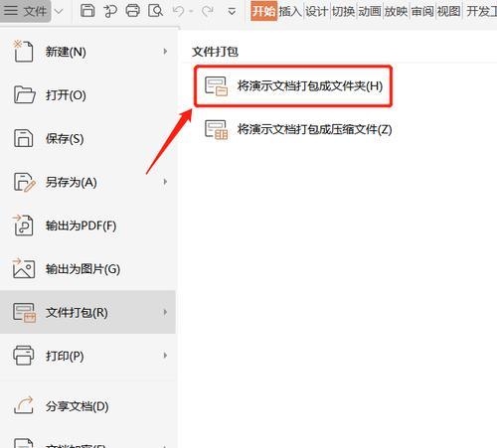Select 将演示文档打包成文件夹(H) option
The height and width of the screenshot is (448, 497).
pyautogui.click(x=293, y=86)
